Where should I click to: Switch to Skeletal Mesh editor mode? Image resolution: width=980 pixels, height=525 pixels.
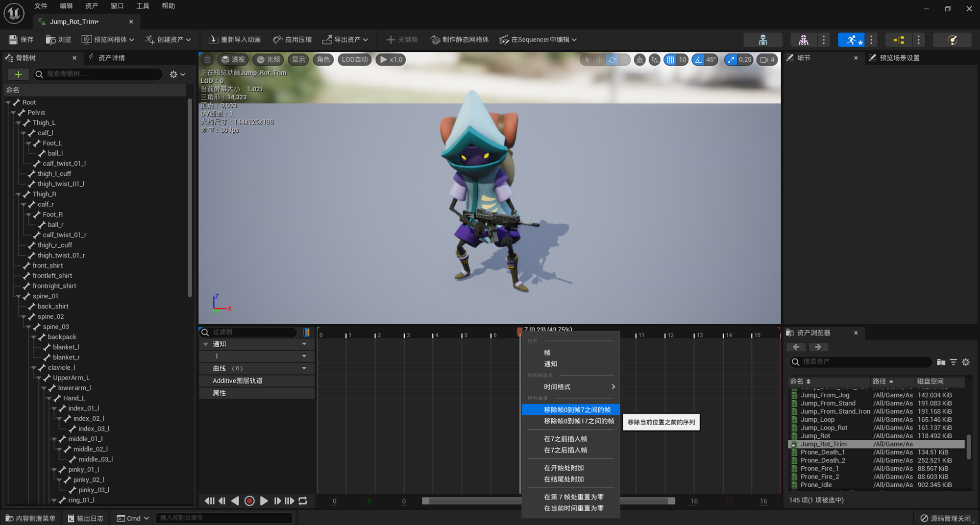point(804,40)
